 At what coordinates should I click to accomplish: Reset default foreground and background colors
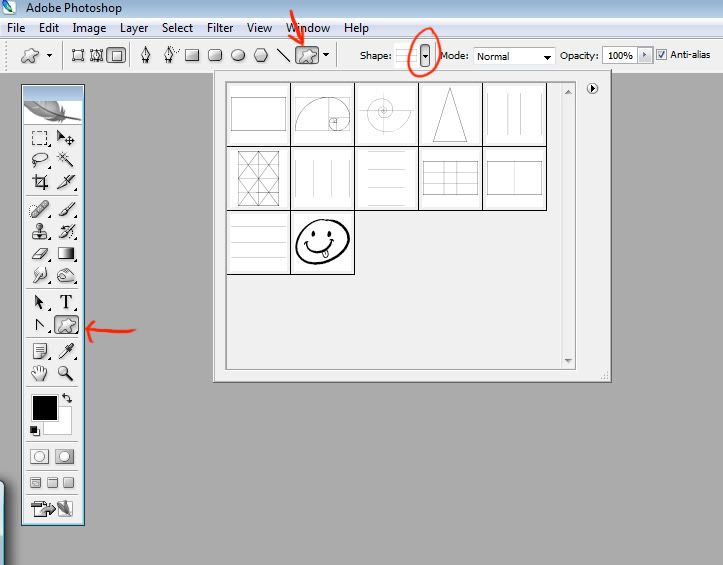(x=35, y=431)
